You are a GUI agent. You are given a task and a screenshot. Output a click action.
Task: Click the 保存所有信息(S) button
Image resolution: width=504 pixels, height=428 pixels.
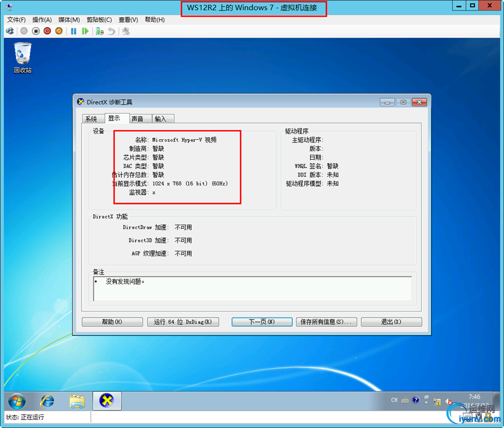tap(327, 322)
